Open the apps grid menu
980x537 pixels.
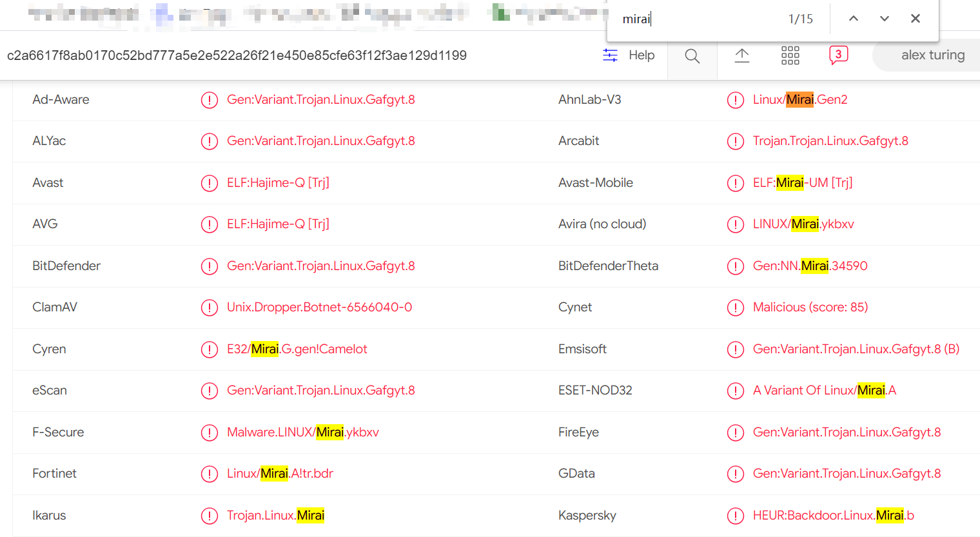click(790, 55)
